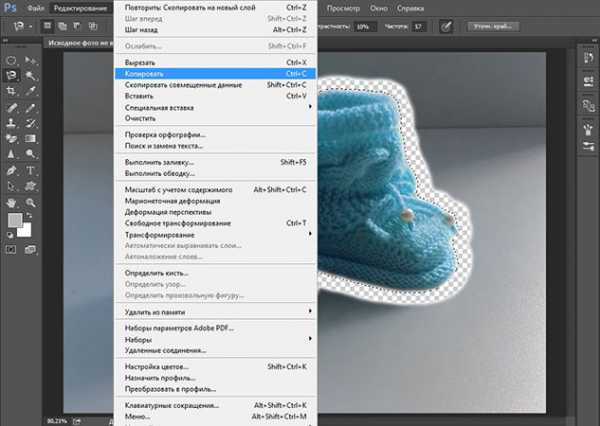Select the History Brush tool
600x426 pixels.
(31, 123)
